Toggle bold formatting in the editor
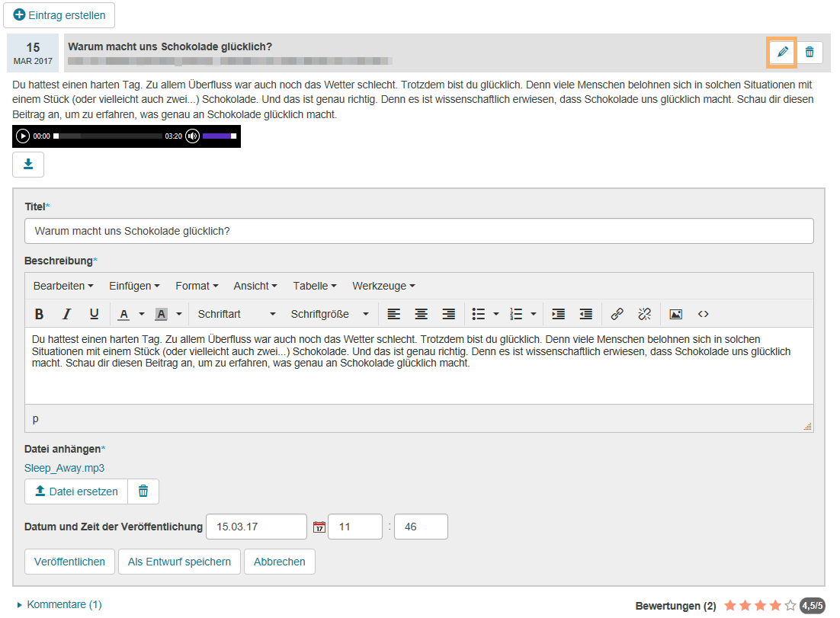Image resolution: width=840 pixels, height=618 pixels. (39, 313)
